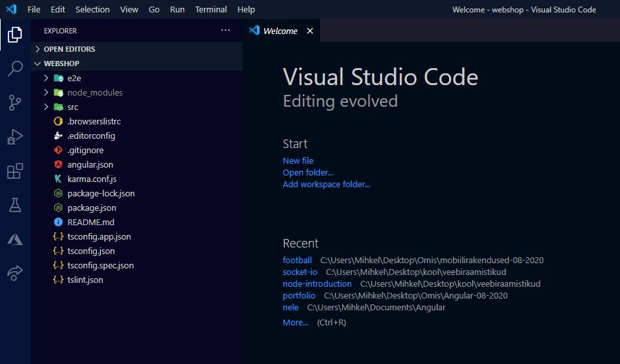Expand the e2e folder chevron

46,78
